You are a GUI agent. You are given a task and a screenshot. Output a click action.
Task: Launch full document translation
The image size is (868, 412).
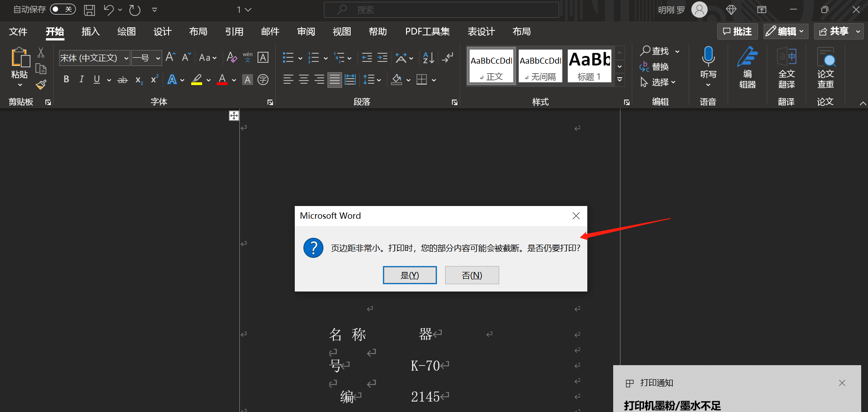tap(786, 68)
